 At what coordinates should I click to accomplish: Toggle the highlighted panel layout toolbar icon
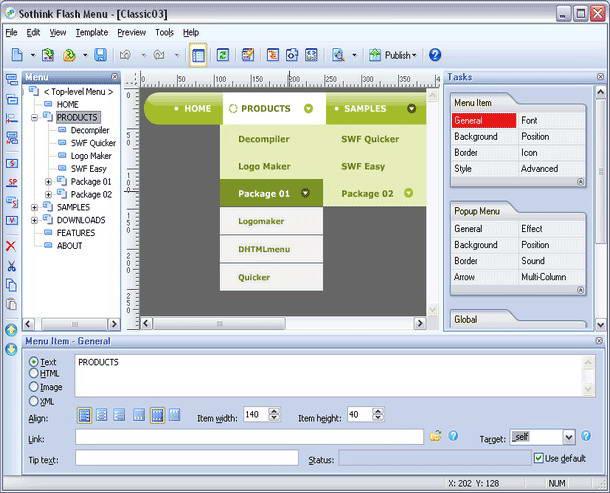pyautogui.click(x=198, y=55)
